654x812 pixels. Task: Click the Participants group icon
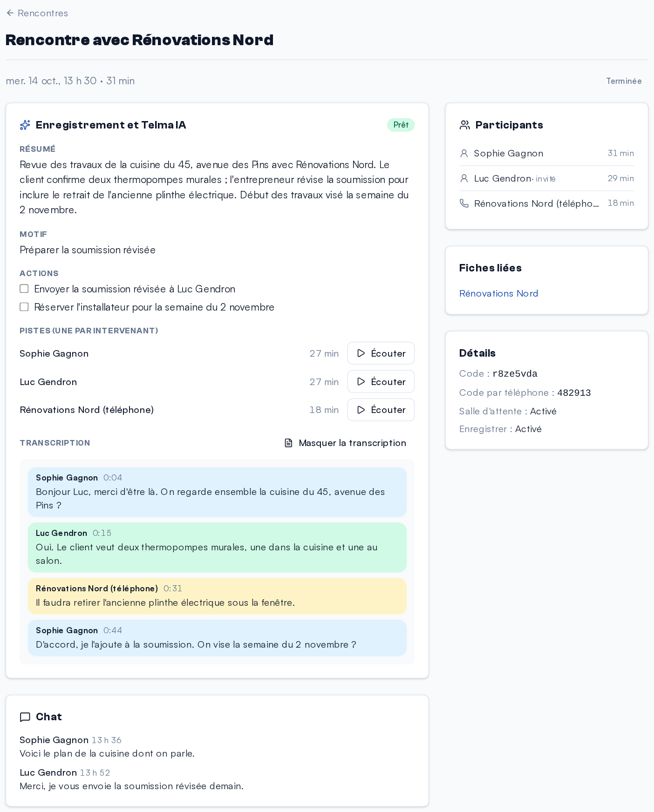click(464, 125)
